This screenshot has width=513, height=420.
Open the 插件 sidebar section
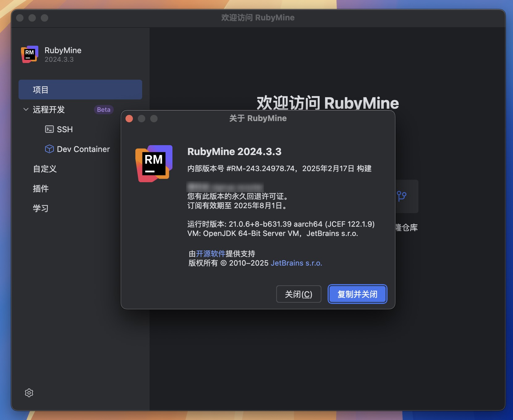point(41,189)
